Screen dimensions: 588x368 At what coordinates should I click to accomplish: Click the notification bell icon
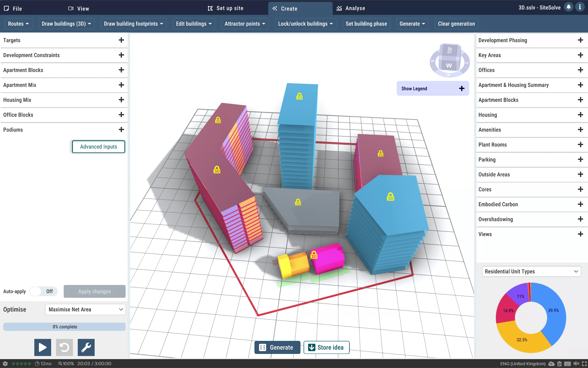click(x=568, y=7)
